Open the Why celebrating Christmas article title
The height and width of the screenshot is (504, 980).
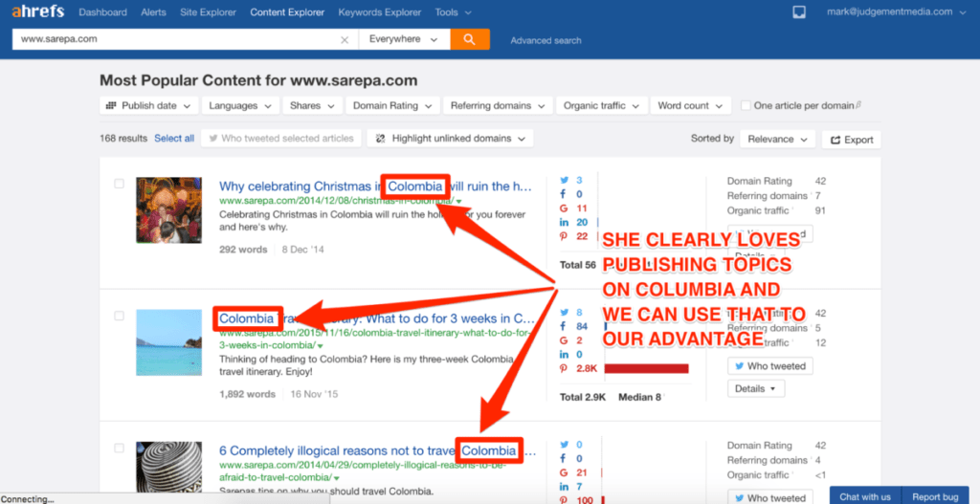pyautogui.click(x=375, y=186)
